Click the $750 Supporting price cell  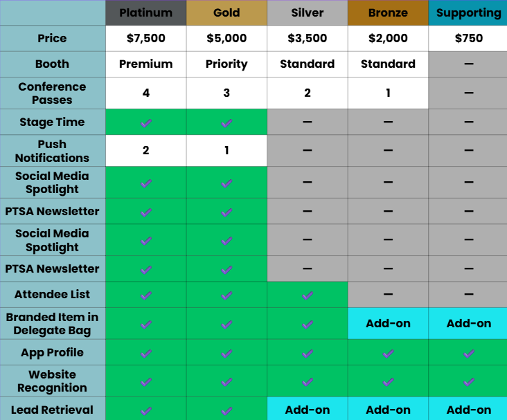tap(468, 38)
